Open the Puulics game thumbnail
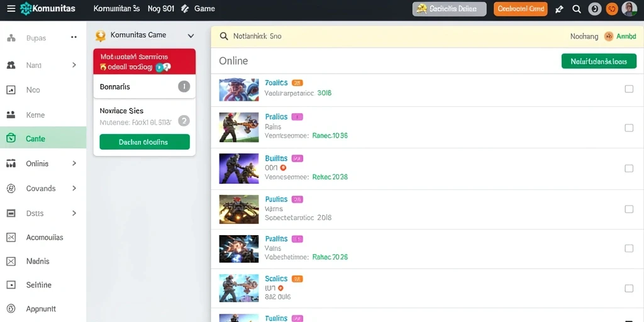The height and width of the screenshot is (322, 644). coord(239,209)
